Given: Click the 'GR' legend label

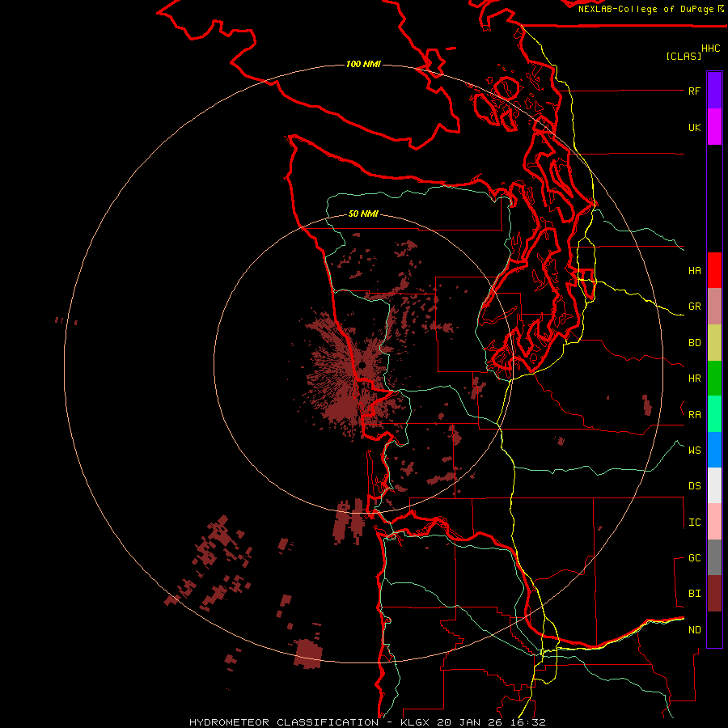Looking at the screenshot, I should (694, 307).
